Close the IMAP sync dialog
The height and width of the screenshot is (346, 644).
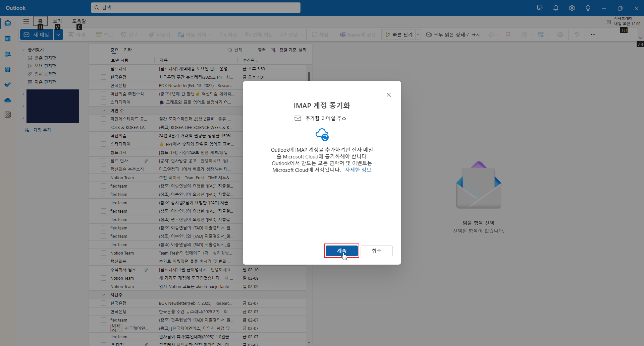click(389, 95)
